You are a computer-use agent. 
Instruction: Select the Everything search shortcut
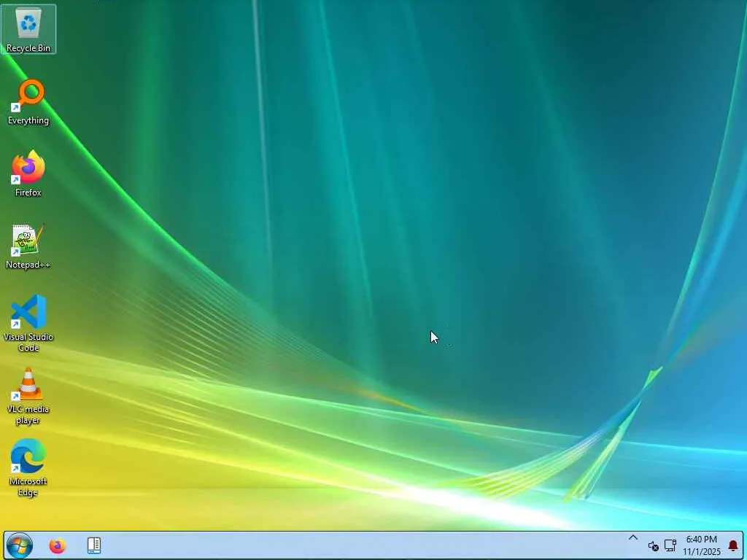pyautogui.click(x=28, y=102)
